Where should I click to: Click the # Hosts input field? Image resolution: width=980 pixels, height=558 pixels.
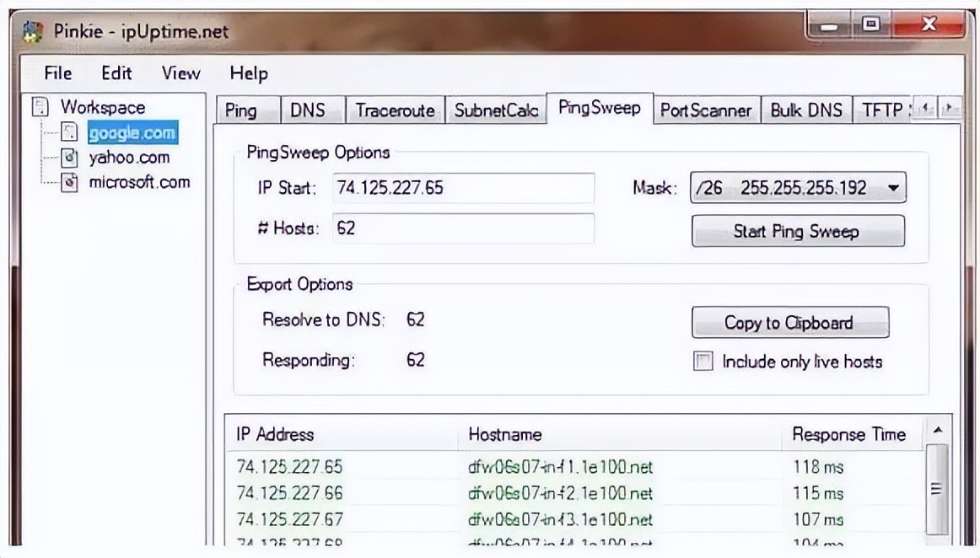(463, 228)
